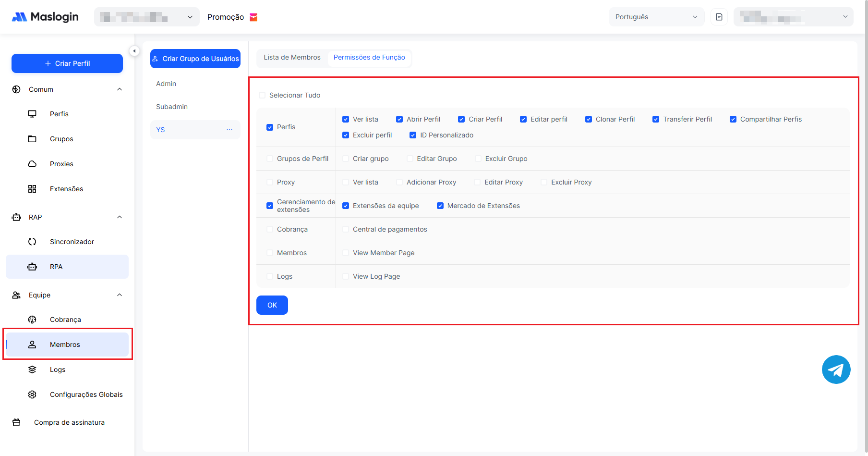
Task: Collapse the sidebar with the arrow icon
Action: point(134,50)
